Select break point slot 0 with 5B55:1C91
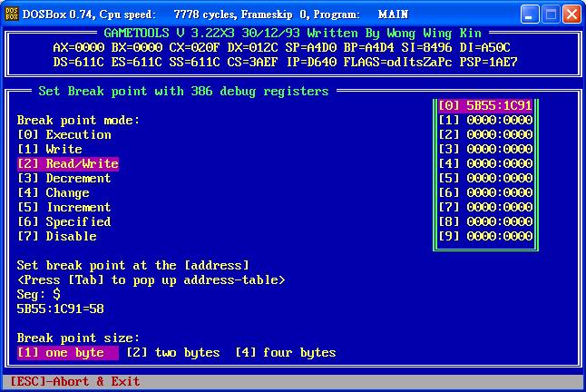 (485, 105)
